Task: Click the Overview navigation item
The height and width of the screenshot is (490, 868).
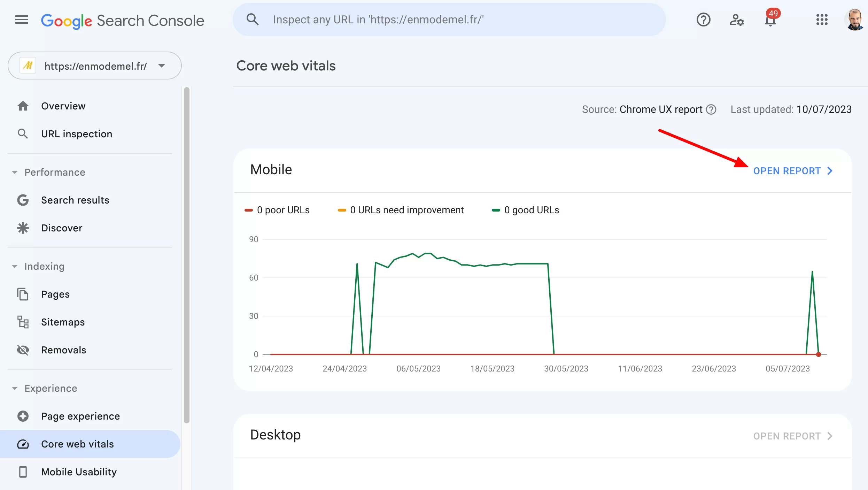Action: [63, 106]
